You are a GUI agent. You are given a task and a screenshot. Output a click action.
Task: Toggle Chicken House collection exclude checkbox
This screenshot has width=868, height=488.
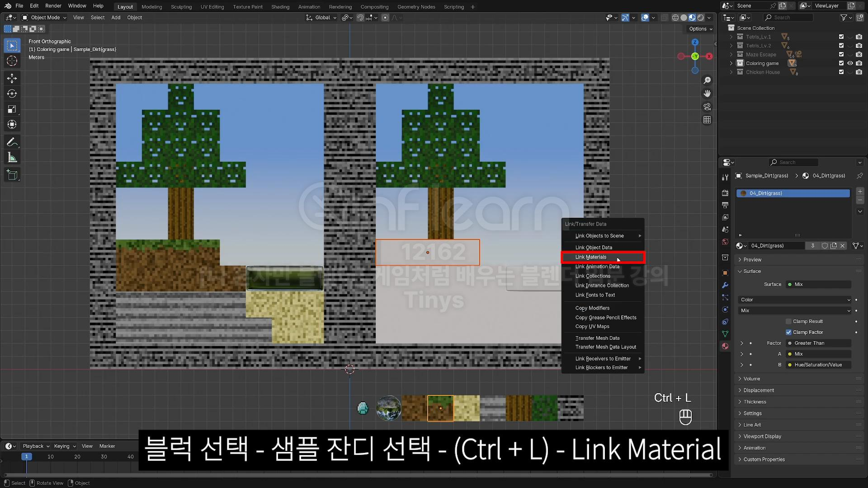841,72
